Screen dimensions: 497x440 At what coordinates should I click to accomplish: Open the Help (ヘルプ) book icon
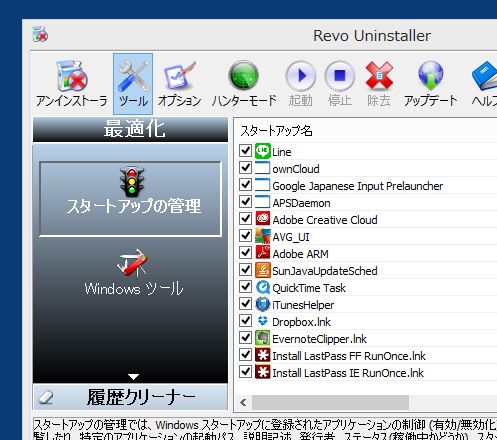click(x=485, y=76)
